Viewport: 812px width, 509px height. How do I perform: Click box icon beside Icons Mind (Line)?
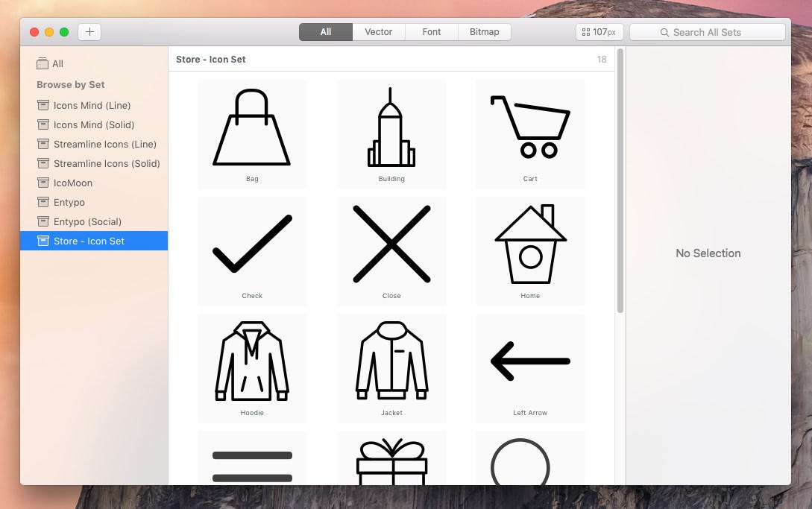tap(43, 105)
